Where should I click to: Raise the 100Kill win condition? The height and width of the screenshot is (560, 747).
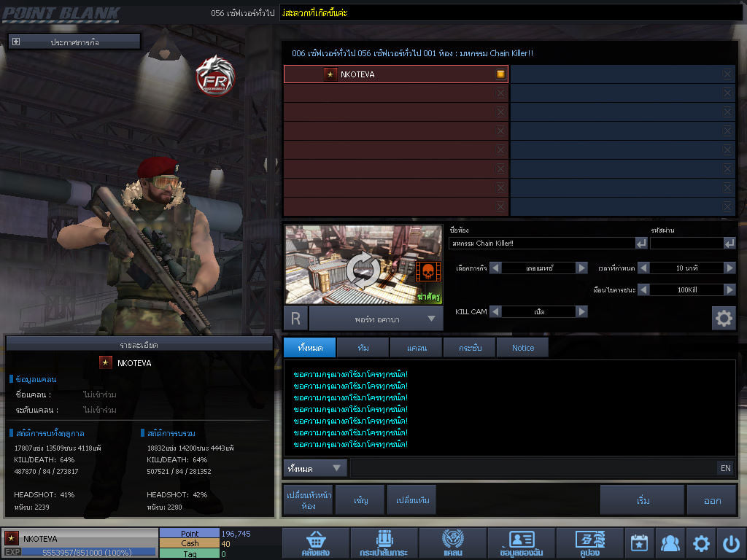pos(729,289)
